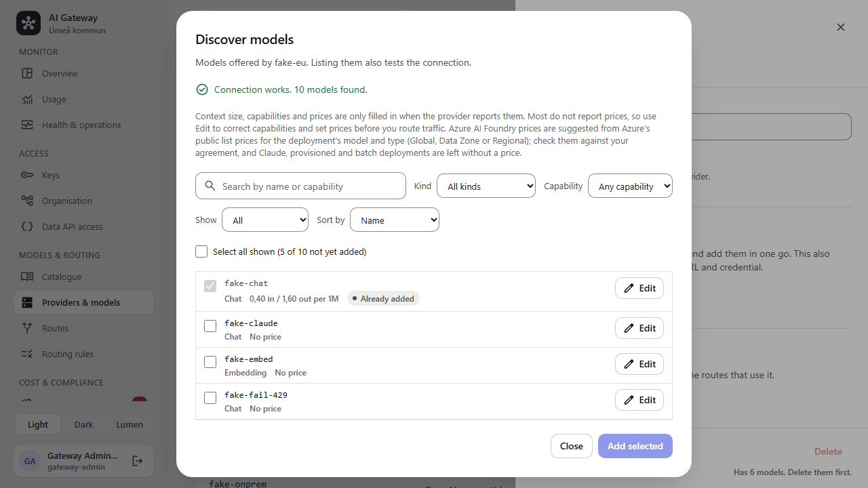This screenshot has width=868, height=488.
Task: Click the Already added badge
Action: [383, 298]
